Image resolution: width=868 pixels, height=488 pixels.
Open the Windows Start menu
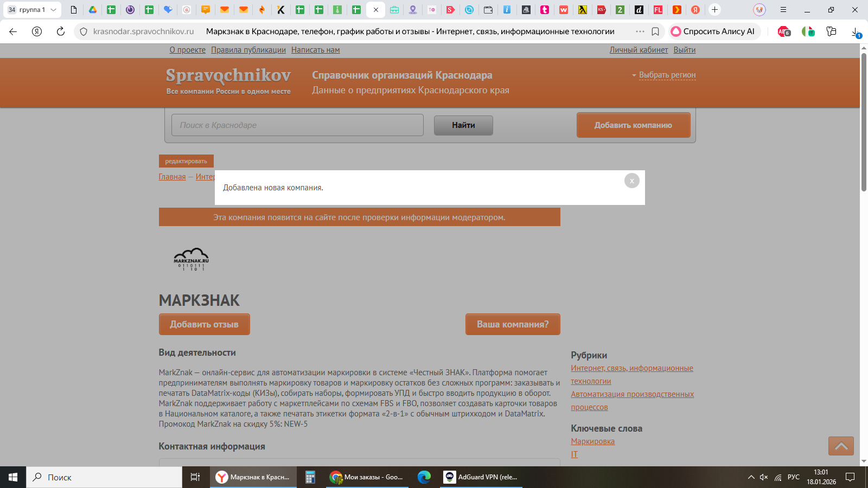(13, 477)
